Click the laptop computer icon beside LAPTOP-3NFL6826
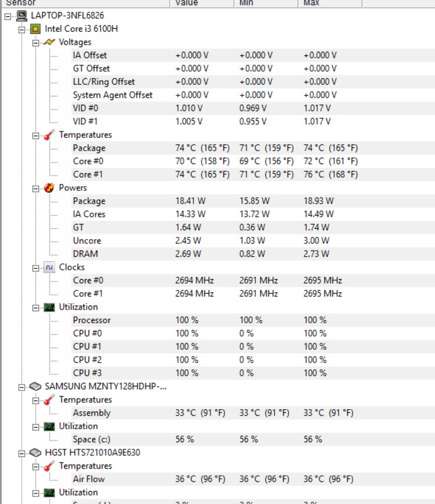The height and width of the screenshot is (504, 435). point(21,15)
